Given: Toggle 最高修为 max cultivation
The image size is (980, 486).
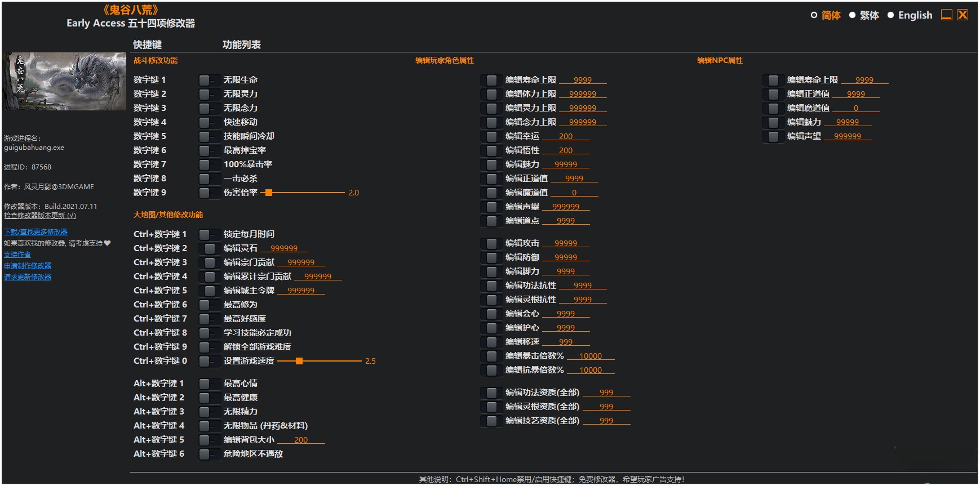Looking at the screenshot, I should (210, 305).
